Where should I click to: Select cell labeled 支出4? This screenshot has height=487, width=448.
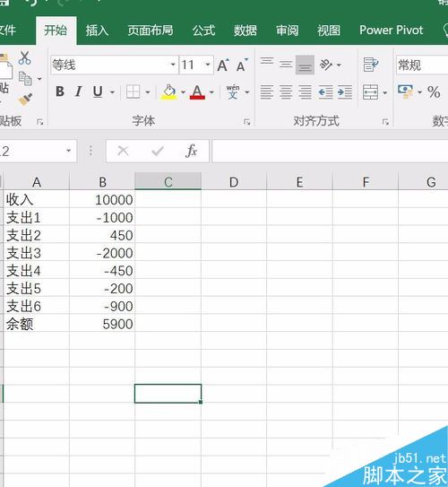pos(36,271)
